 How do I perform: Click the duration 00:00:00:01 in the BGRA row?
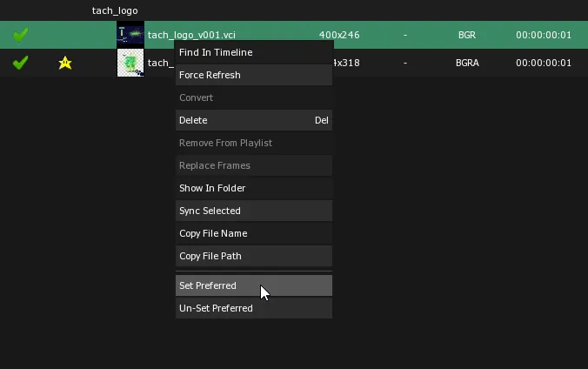(544, 63)
